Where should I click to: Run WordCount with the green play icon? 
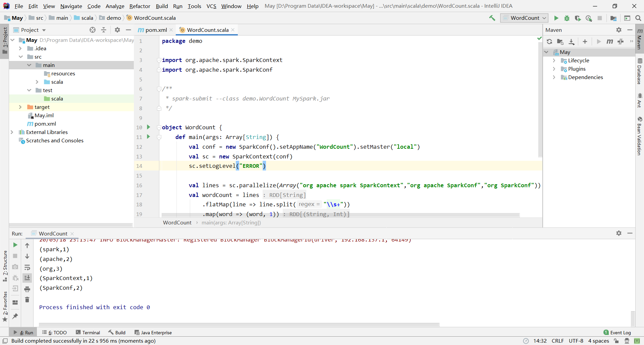556,18
